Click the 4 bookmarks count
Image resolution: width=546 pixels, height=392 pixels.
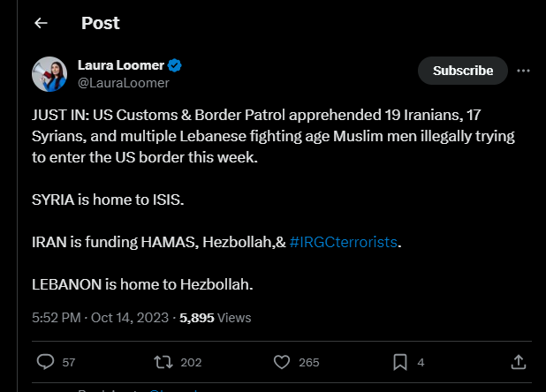[421, 362]
